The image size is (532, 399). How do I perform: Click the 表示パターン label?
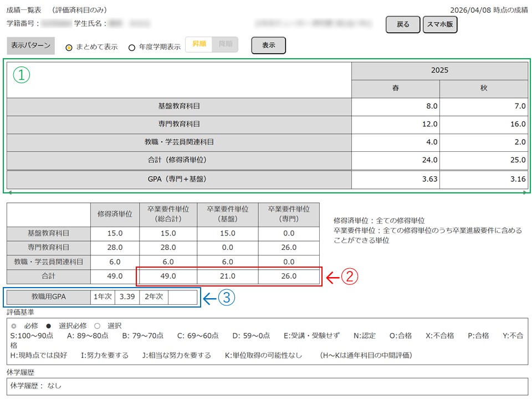tap(31, 45)
